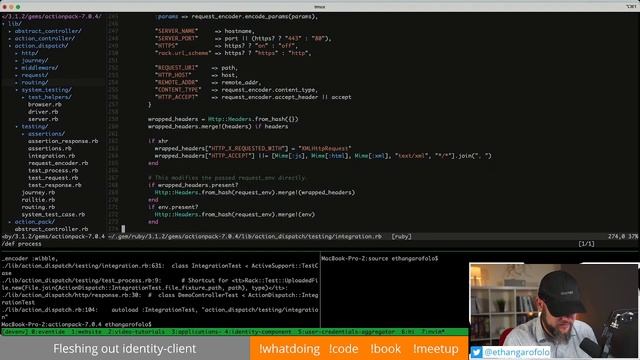Expand the middleware/ folder arrow

pyautogui.click(x=17, y=68)
